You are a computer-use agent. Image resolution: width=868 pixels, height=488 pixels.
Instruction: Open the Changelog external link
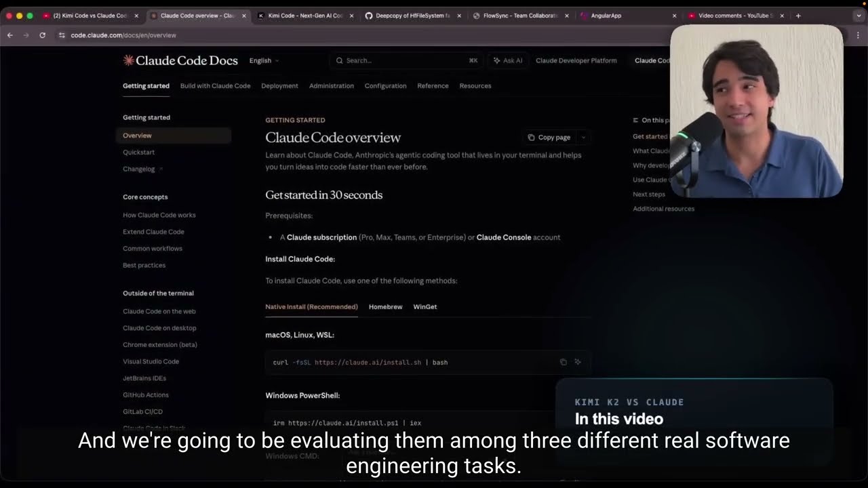click(x=139, y=169)
